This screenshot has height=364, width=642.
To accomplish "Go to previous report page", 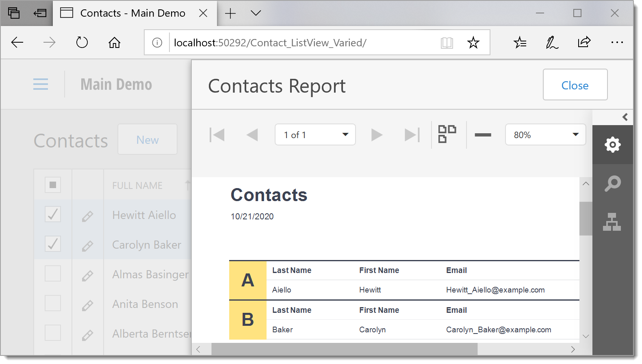I will (x=252, y=135).
